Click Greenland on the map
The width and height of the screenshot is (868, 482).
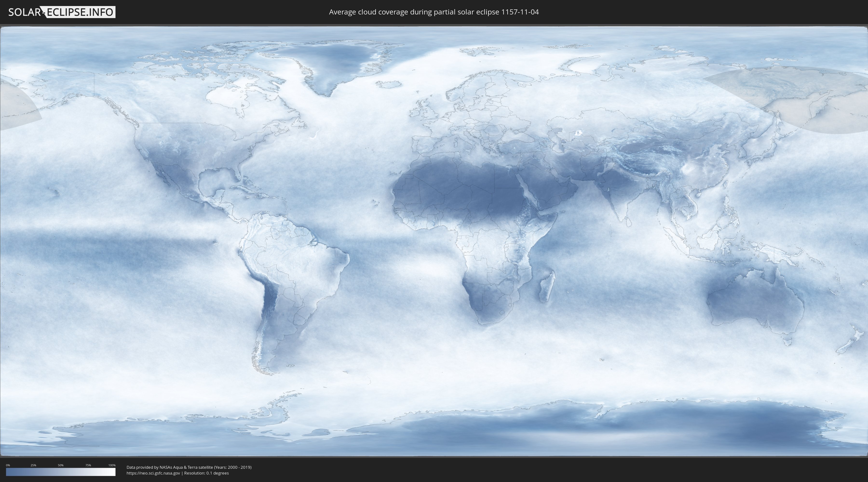[337, 62]
